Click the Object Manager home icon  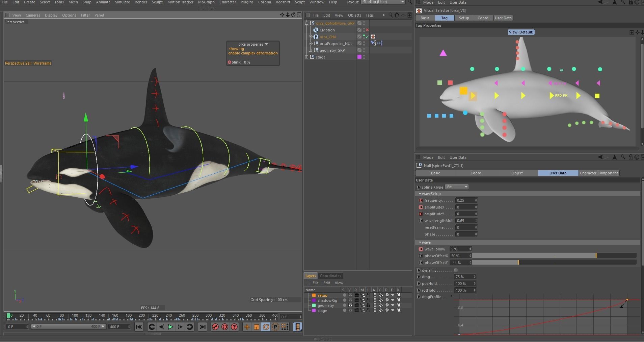coord(397,15)
